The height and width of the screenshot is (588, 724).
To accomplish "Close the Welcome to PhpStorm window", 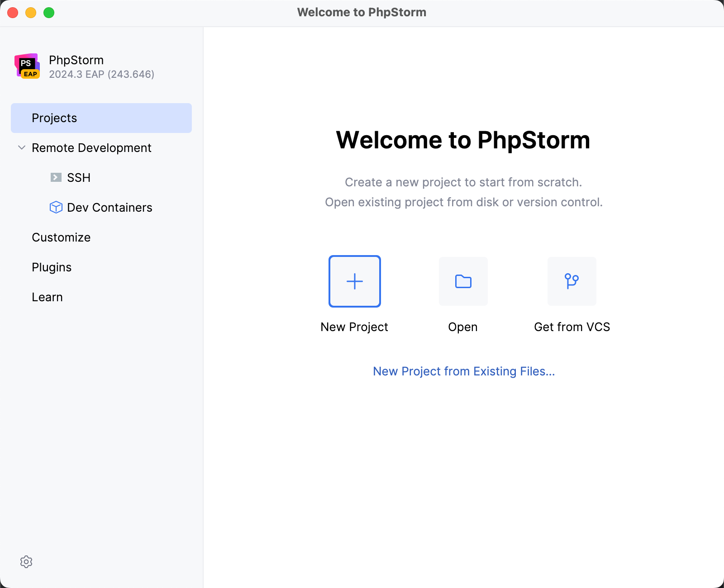I will pos(13,13).
